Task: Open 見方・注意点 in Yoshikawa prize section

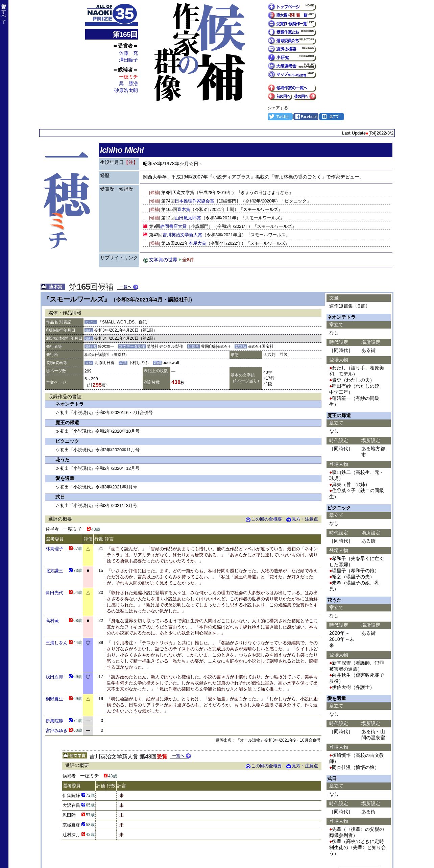Action: click(x=302, y=766)
